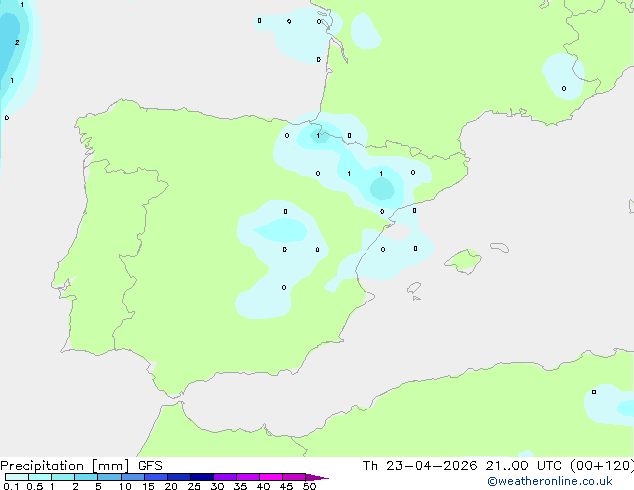Click the "45" legend scale label
This screenshot has width=634, height=490.
click(x=286, y=486)
